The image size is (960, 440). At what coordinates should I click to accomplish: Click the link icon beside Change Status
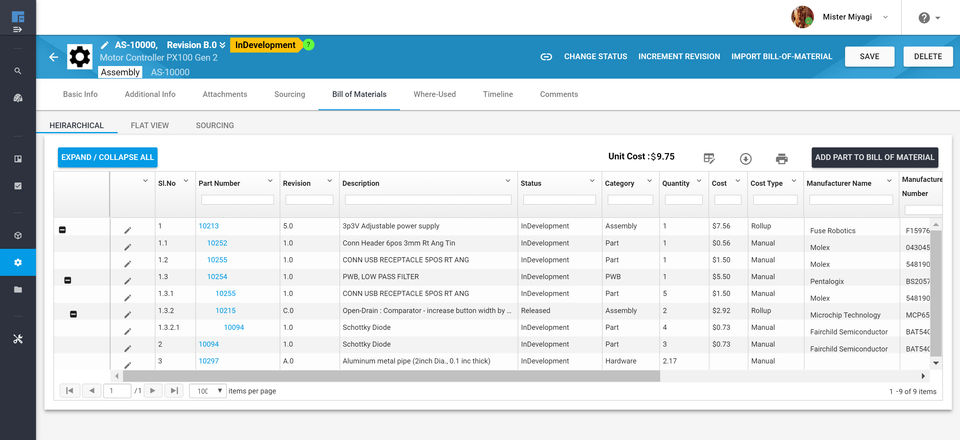click(x=546, y=57)
